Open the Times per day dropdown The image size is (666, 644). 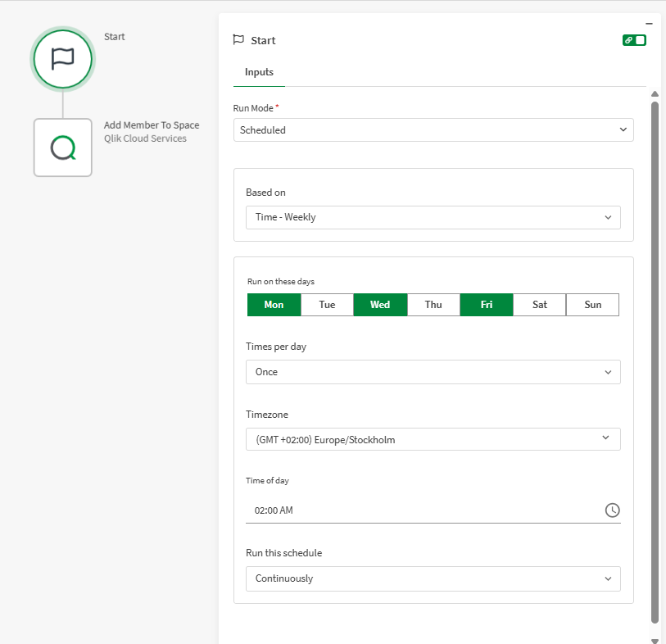click(x=433, y=372)
